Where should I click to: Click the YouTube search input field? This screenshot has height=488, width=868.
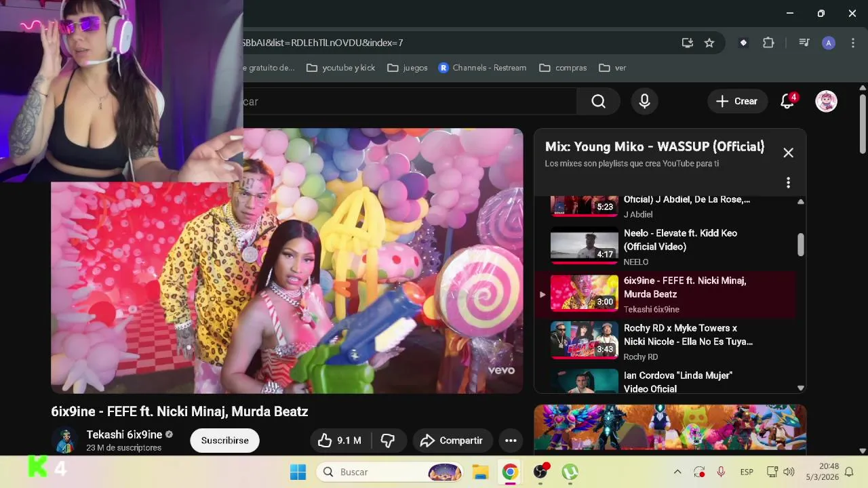point(410,102)
